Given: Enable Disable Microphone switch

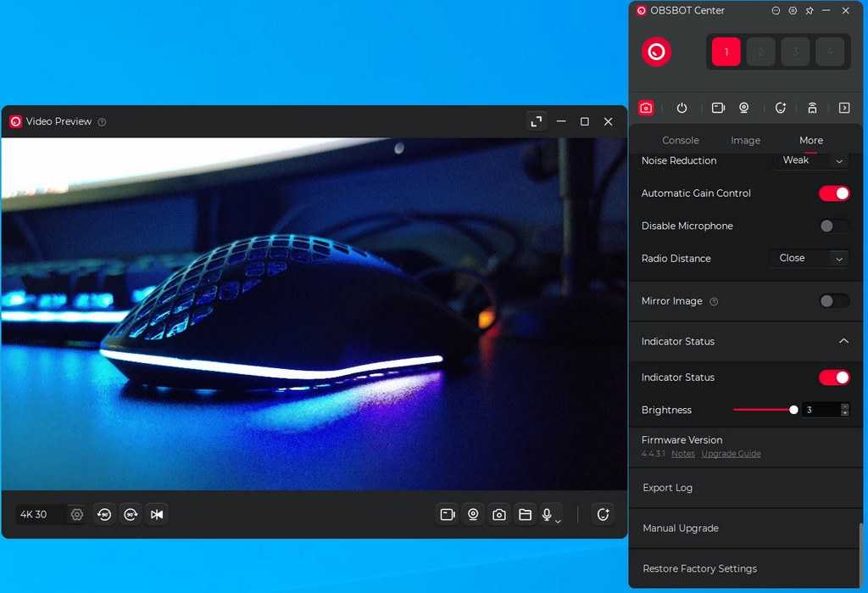Looking at the screenshot, I should [834, 227].
